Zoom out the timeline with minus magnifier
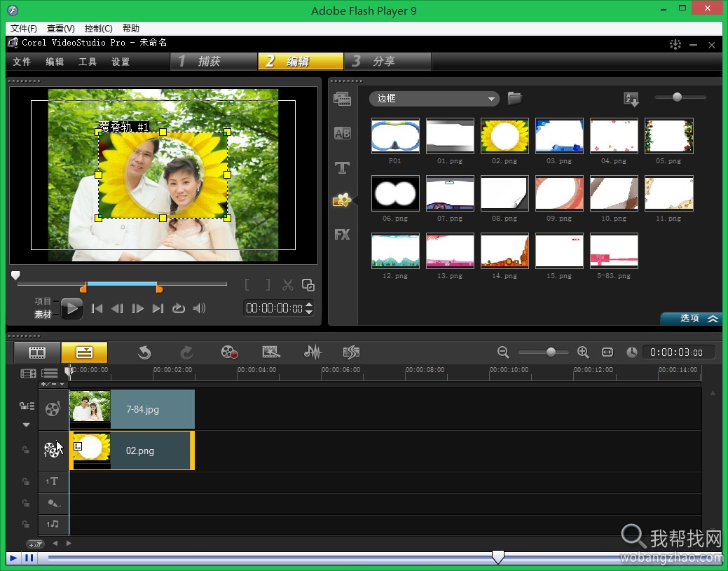 point(503,352)
